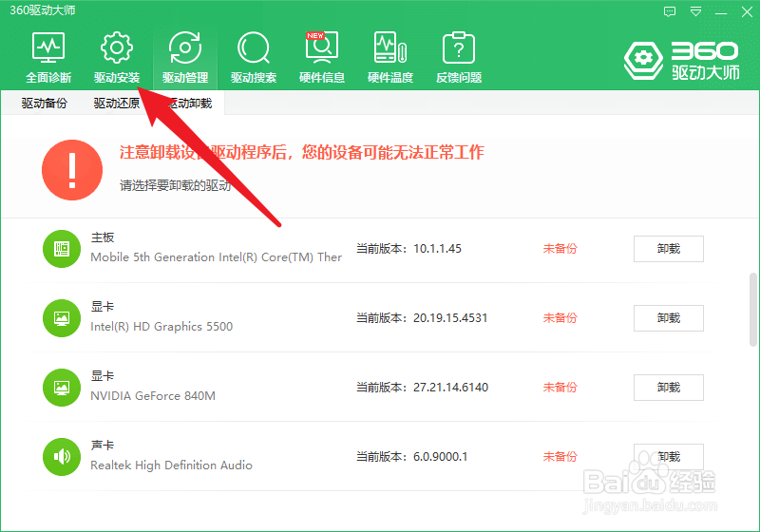Click the Realtek audio speaker icon
This screenshot has width=760, height=532.
62,456
